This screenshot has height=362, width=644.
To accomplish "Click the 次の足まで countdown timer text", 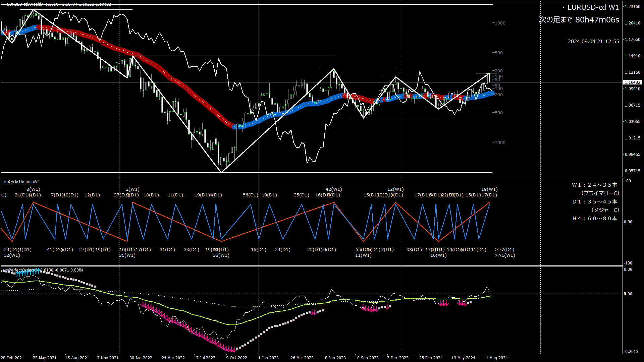I will click(579, 20).
